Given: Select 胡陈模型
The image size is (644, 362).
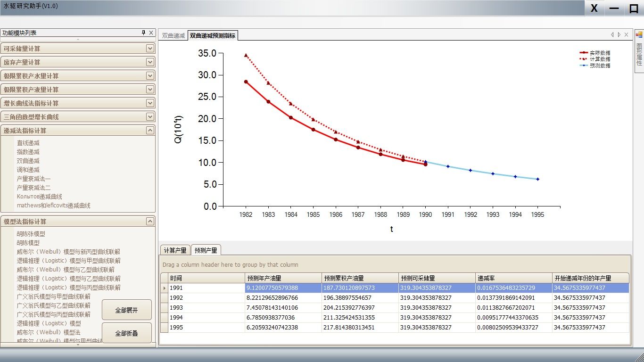Looking at the screenshot, I should tap(28, 243).
